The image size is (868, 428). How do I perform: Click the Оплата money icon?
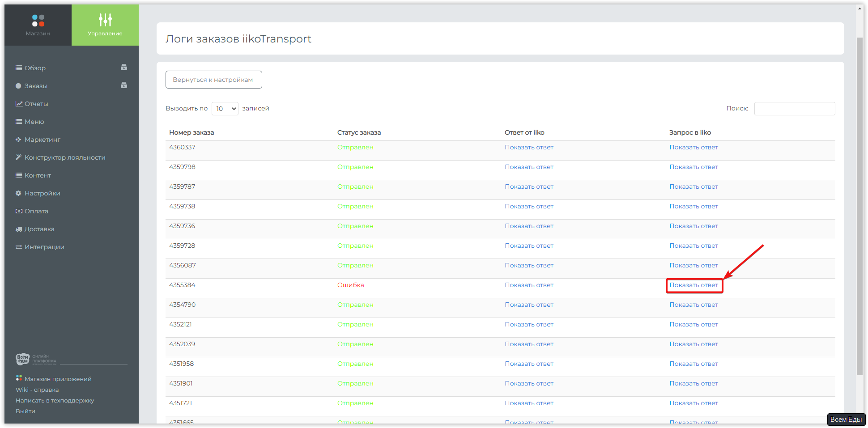19,211
